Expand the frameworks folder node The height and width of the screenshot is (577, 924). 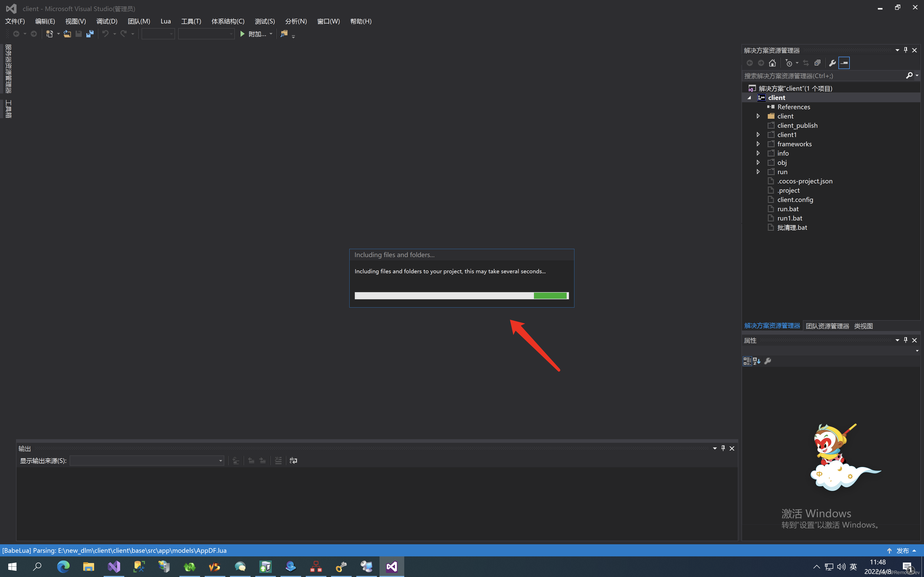pyautogui.click(x=758, y=144)
